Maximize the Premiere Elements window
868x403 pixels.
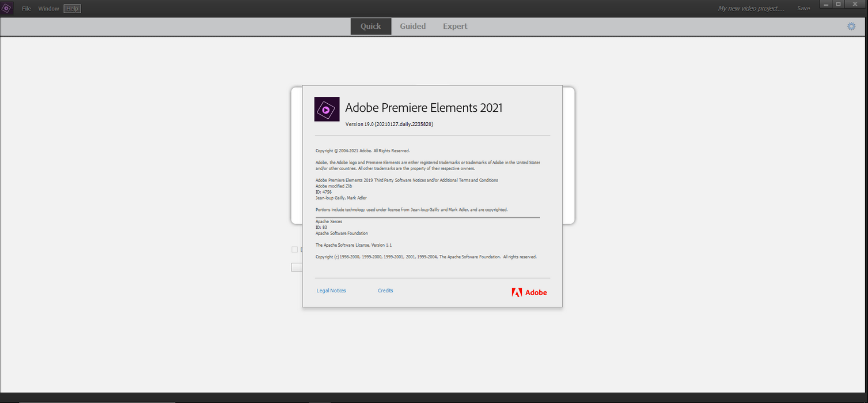(839, 5)
